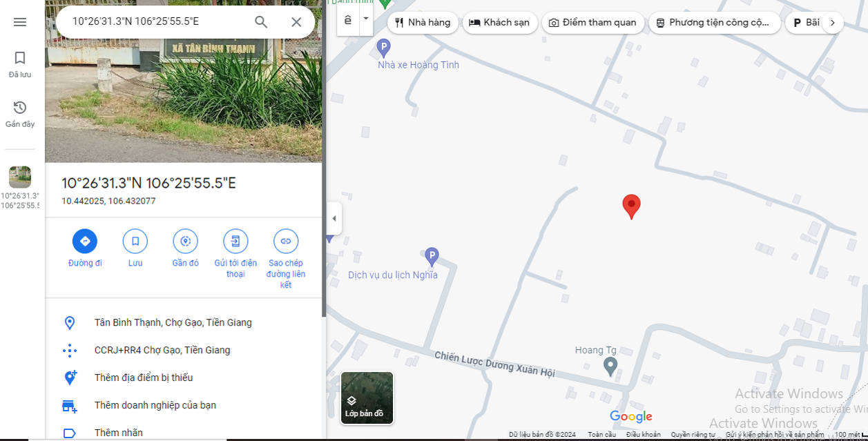
Task: Select the Nhà hàng category chip
Action: [423, 23]
